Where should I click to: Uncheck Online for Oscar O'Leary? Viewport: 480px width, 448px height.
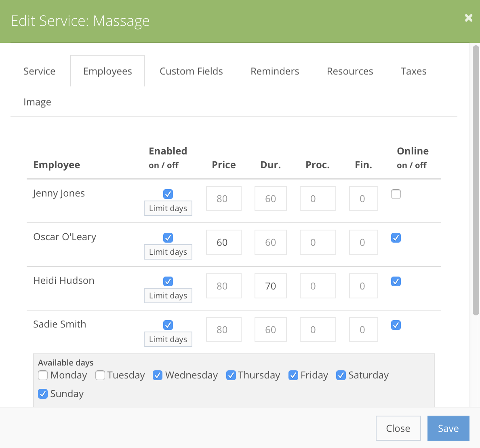396,238
